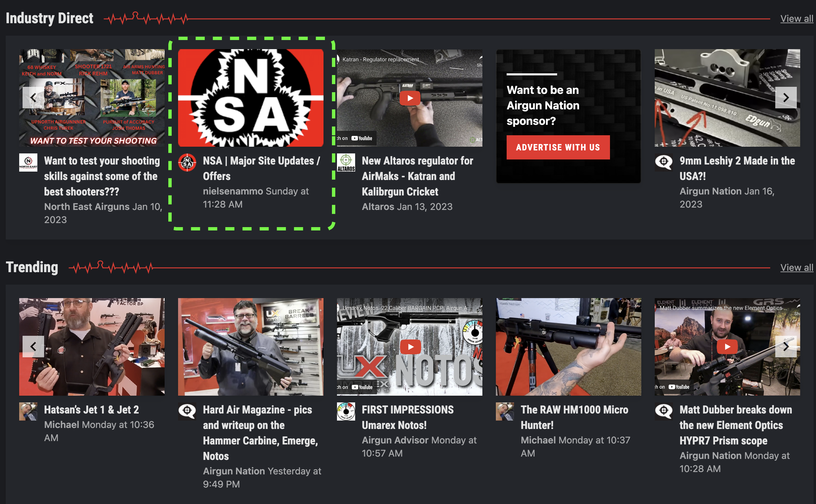Click View all for Trending
Viewport: 816px width, 504px height.
(x=797, y=267)
